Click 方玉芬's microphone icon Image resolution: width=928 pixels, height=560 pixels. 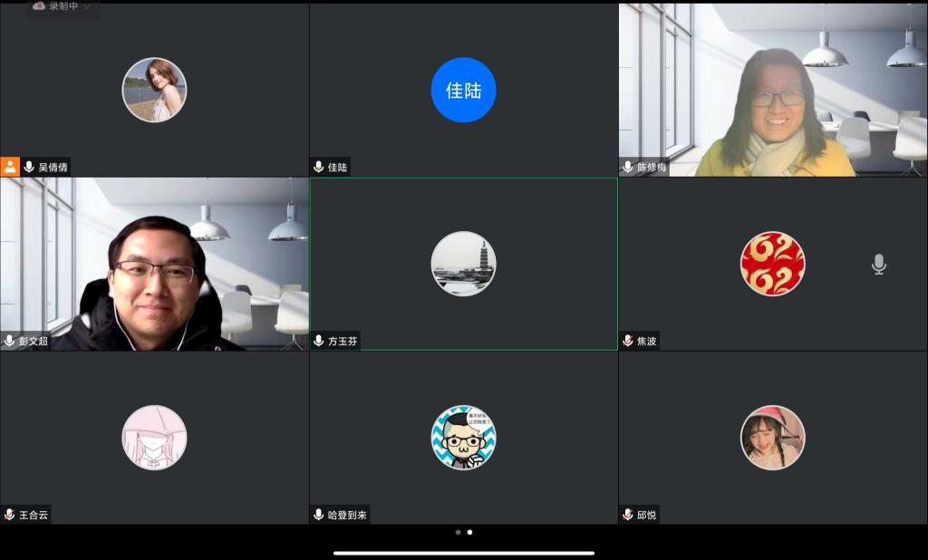[319, 341]
